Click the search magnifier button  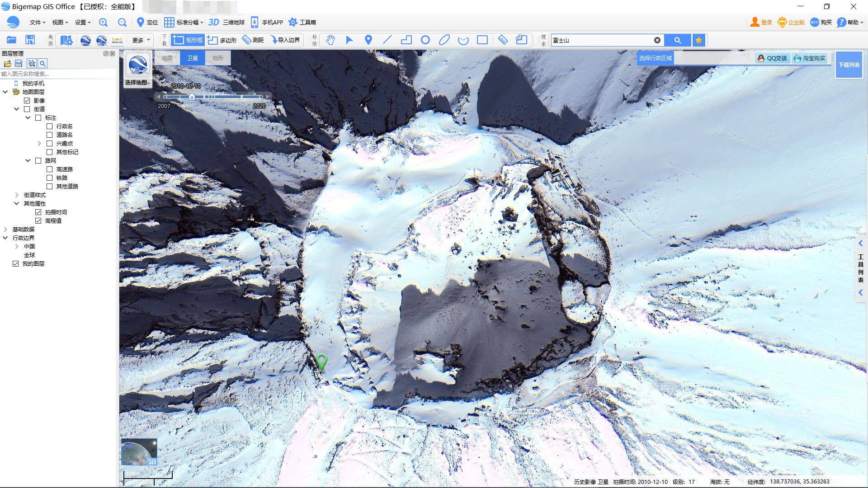(677, 40)
